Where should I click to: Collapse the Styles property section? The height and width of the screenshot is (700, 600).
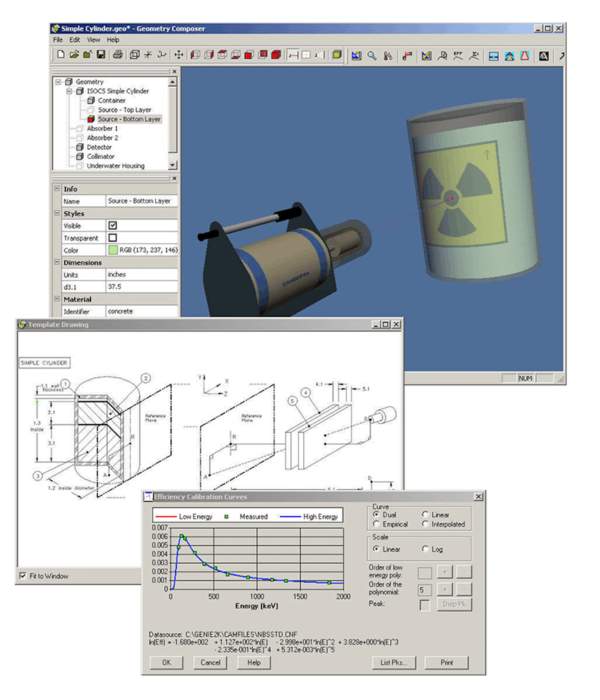point(57,213)
